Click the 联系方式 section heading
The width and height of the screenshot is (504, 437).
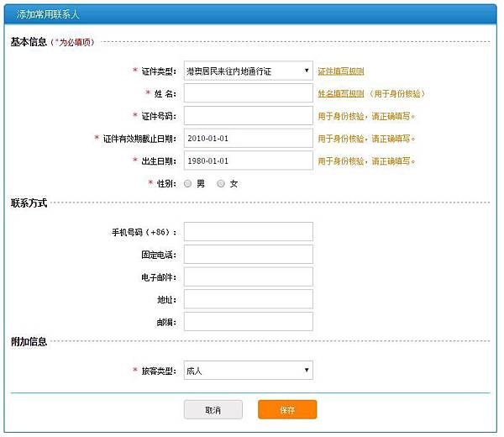(29, 203)
